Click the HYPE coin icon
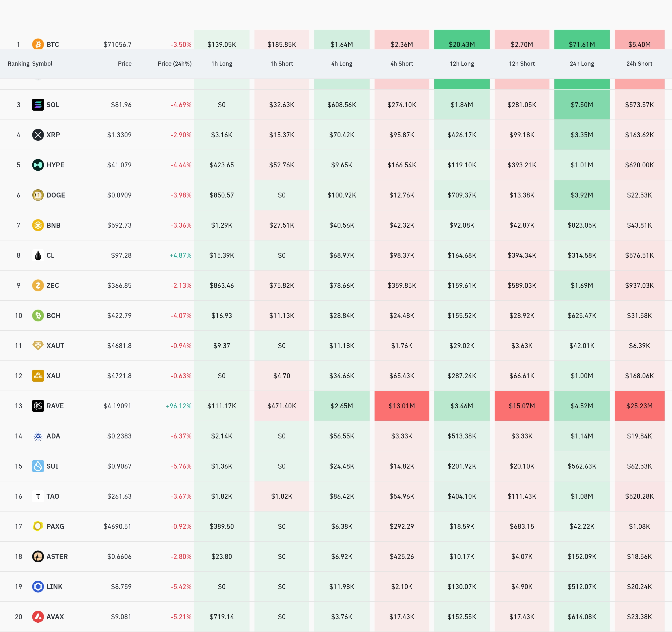This screenshot has height=632, width=672. [x=38, y=165]
